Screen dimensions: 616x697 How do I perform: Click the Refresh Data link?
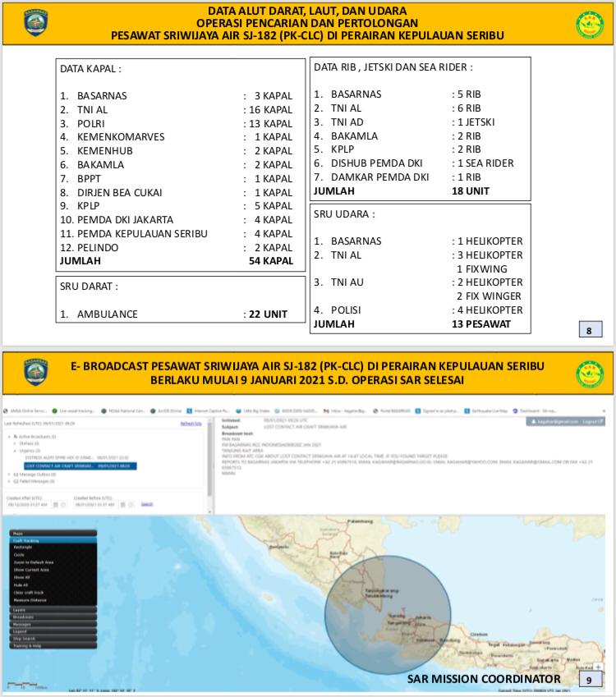tap(191, 424)
